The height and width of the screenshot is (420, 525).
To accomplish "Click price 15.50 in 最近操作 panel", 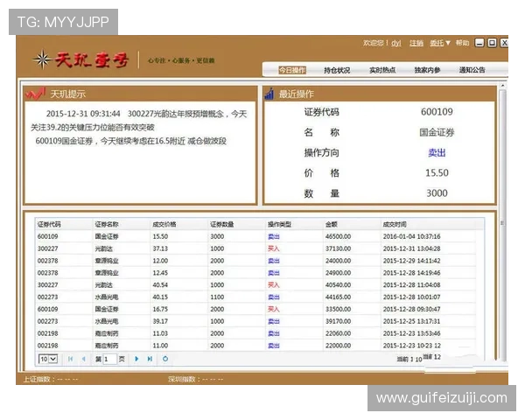I will [437, 173].
